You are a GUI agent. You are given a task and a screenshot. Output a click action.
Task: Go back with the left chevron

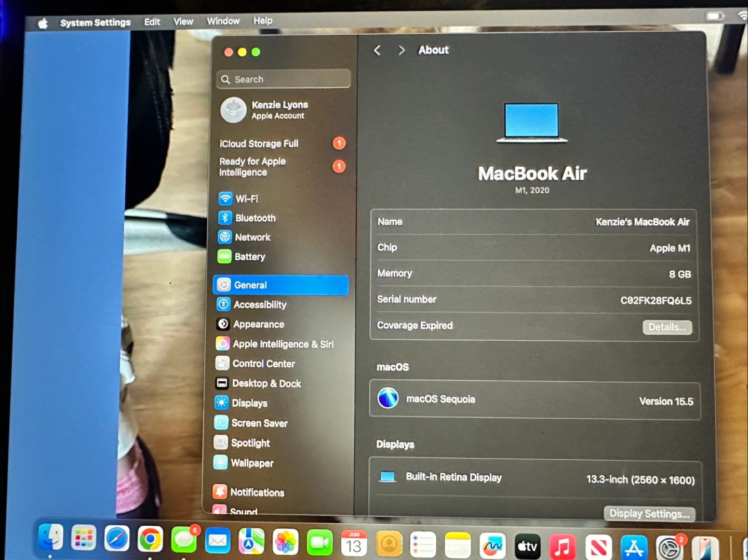377,50
